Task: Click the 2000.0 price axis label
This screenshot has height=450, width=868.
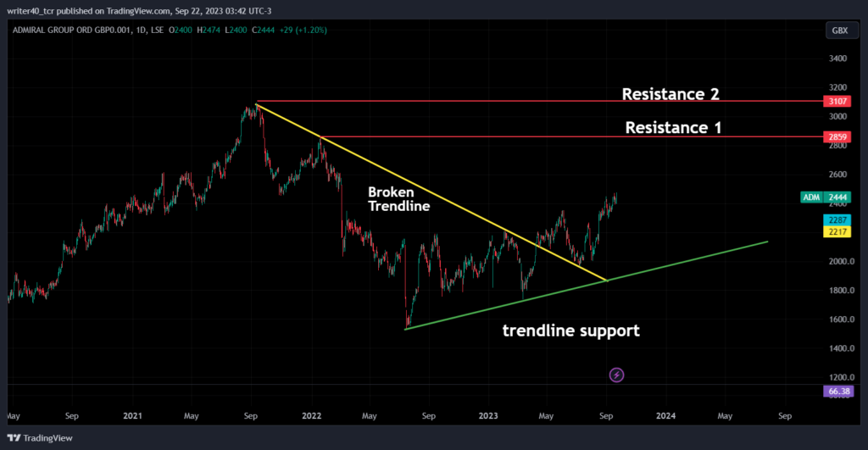Action: click(x=841, y=261)
